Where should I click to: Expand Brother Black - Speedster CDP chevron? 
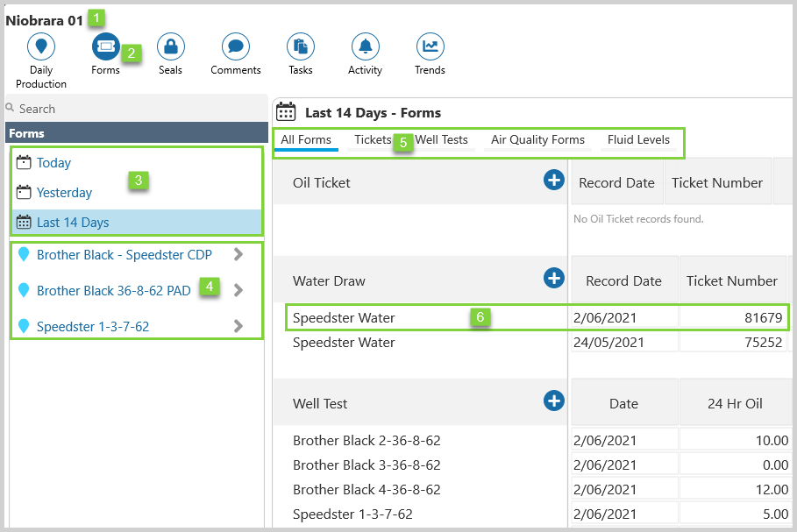point(238,255)
